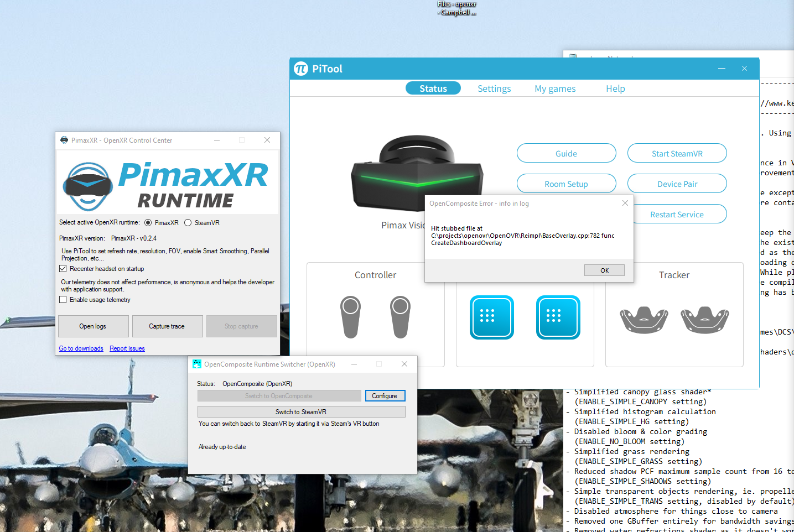Click the left controller icon

351,317
